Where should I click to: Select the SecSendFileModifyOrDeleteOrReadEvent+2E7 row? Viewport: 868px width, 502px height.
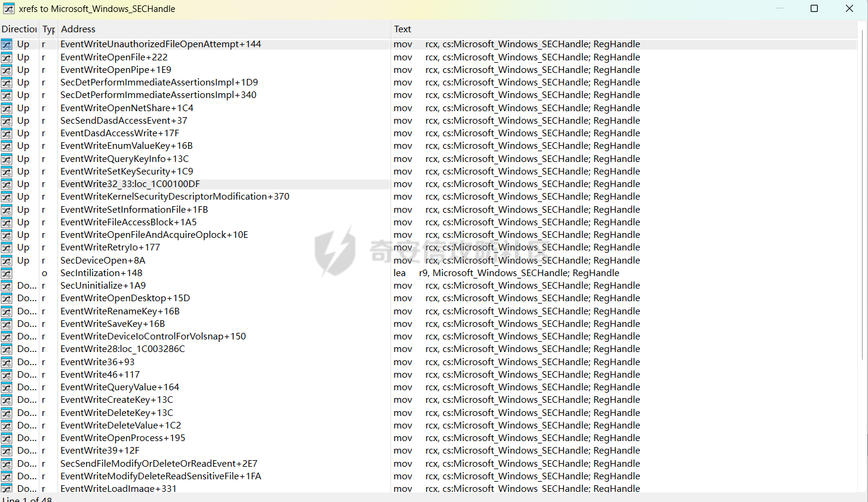(x=159, y=464)
